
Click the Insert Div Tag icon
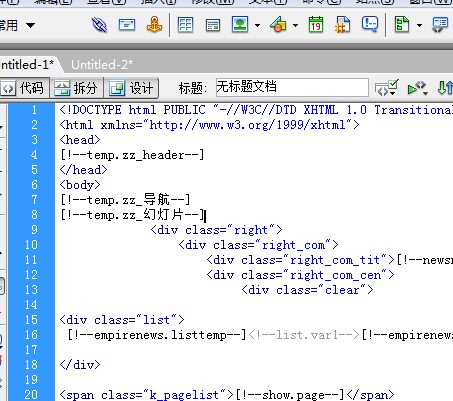click(x=213, y=25)
